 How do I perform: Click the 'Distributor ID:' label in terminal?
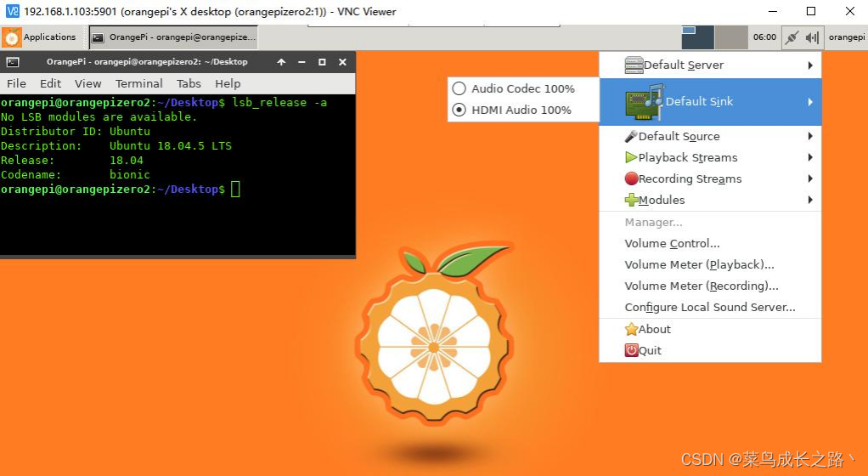click(x=52, y=132)
